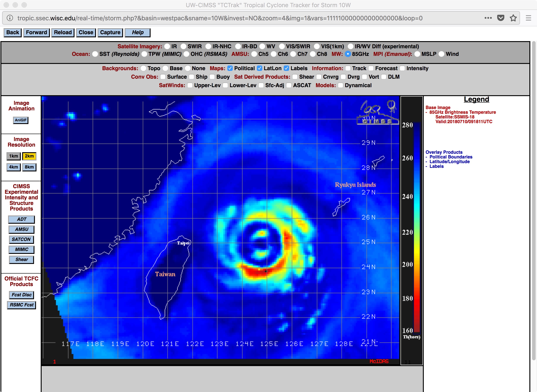Select AMSU Ch6 radio button
Image resolution: width=537 pixels, height=392 pixels.
click(274, 54)
